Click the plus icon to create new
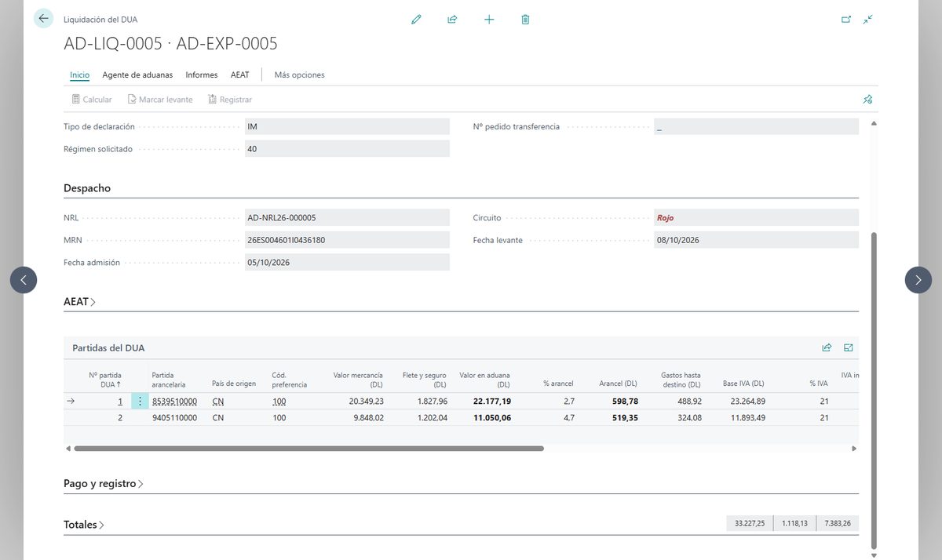Image resolution: width=942 pixels, height=560 pixels. 489,20
